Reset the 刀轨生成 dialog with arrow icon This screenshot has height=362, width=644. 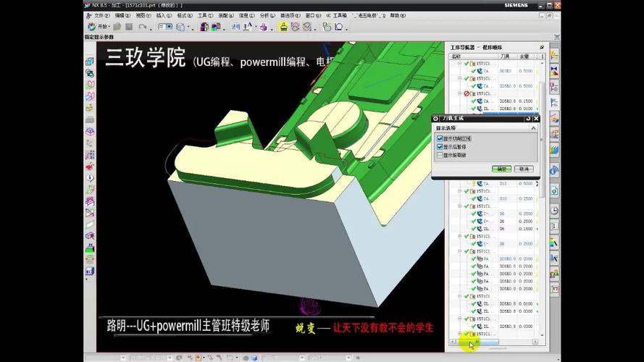click(x=528, y=118)
